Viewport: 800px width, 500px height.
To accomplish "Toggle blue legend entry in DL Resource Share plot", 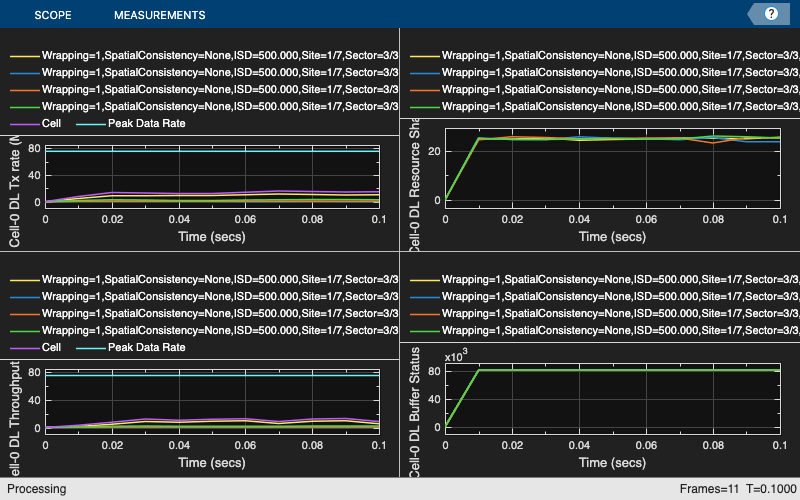I will pos(605,72).
